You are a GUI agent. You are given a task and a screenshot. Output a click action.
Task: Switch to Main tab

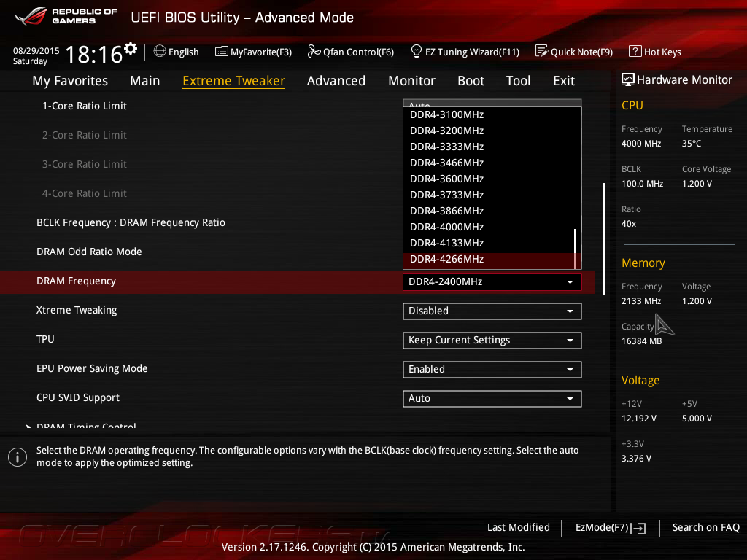coord(145,81)
